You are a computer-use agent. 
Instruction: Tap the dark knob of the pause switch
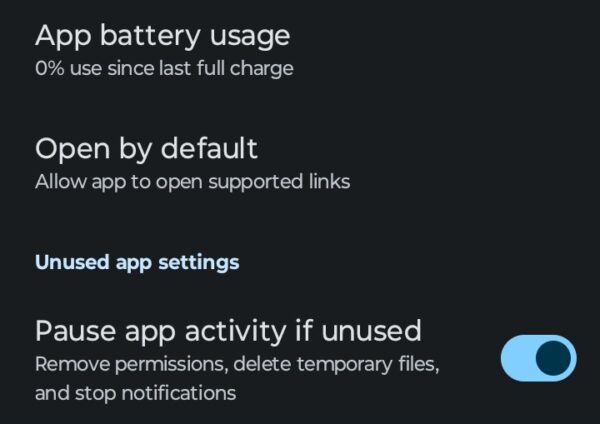(556, 358)
